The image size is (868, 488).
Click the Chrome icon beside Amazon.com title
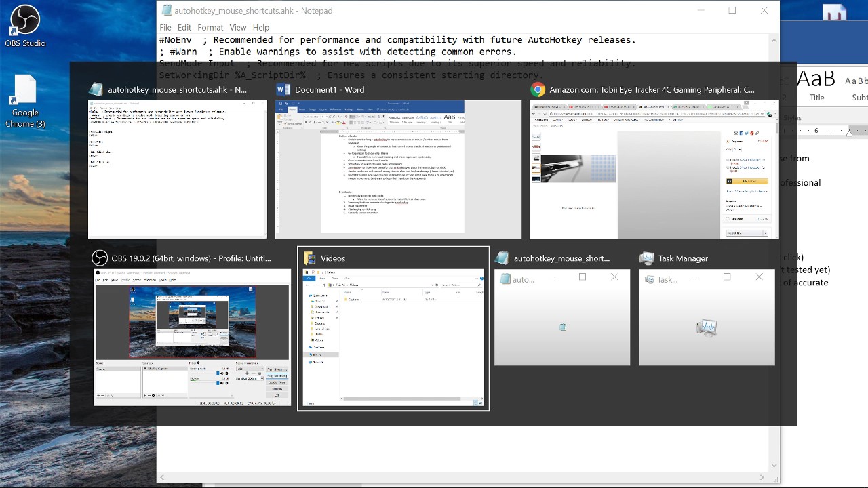click(538, 89)
